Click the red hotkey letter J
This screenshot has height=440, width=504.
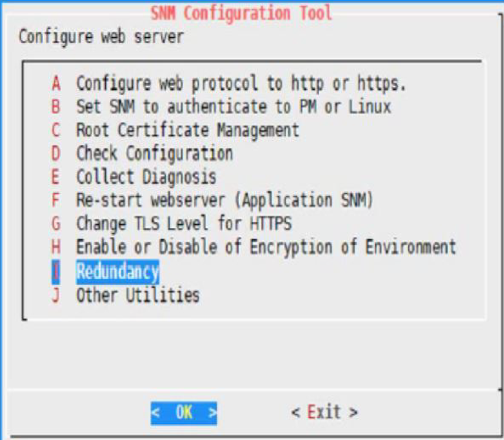tap(57, 295)
